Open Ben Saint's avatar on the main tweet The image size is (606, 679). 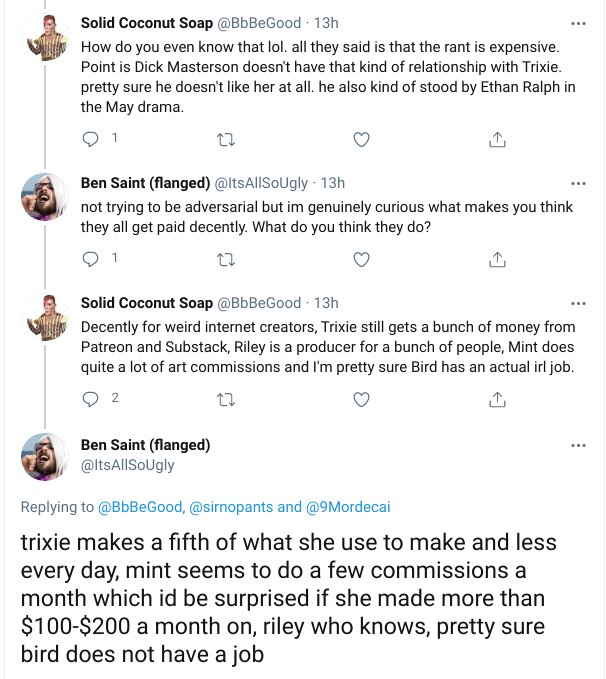[x=45, y=457]
